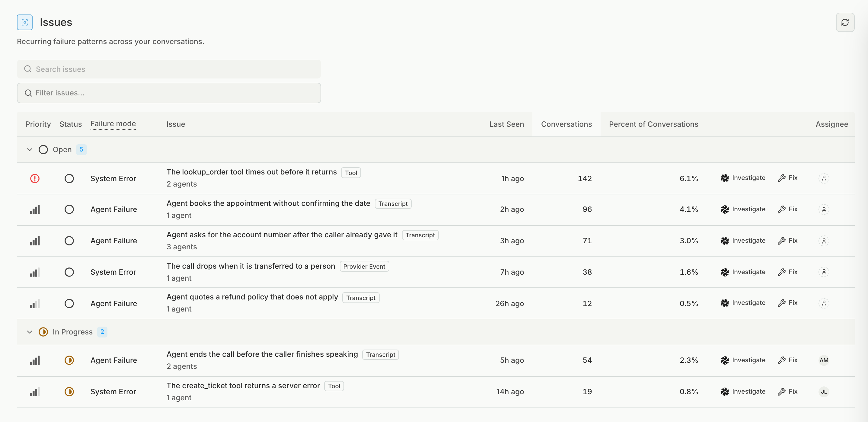Click the Provider Event tag
868x422 pixels.
click(x=364, y=267)
